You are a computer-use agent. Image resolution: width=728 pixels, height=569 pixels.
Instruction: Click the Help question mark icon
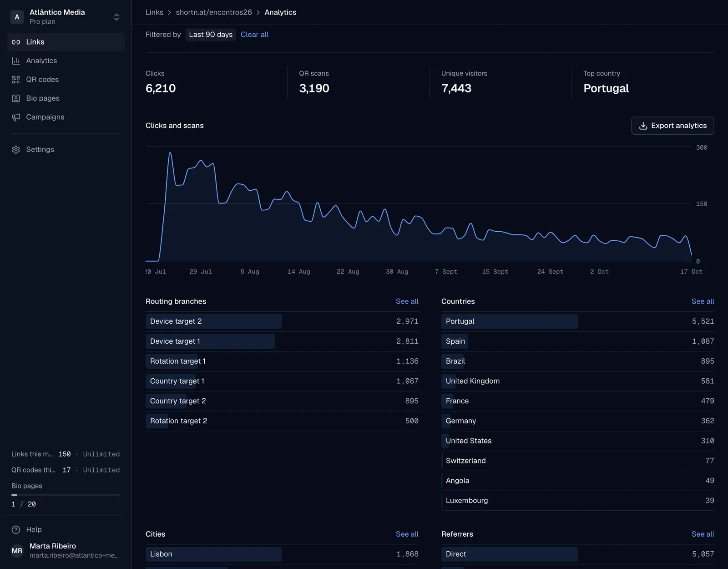click(x=16, y=529)
